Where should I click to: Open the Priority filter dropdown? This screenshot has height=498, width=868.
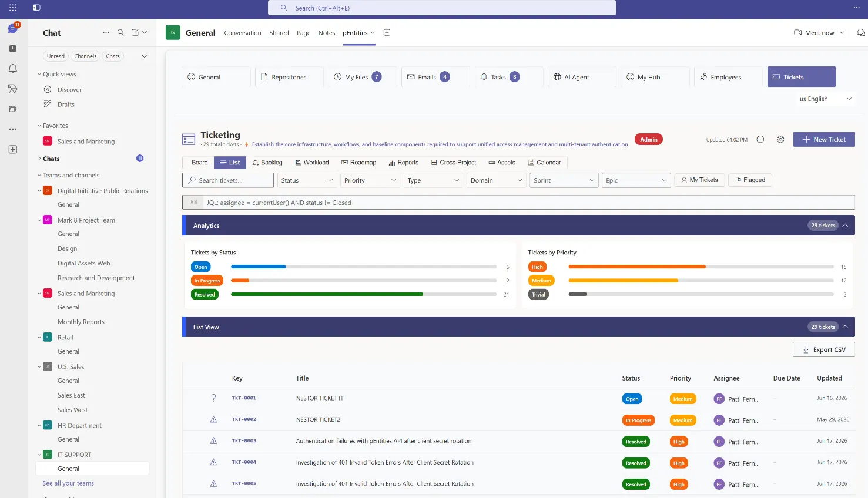coord(370,180)
